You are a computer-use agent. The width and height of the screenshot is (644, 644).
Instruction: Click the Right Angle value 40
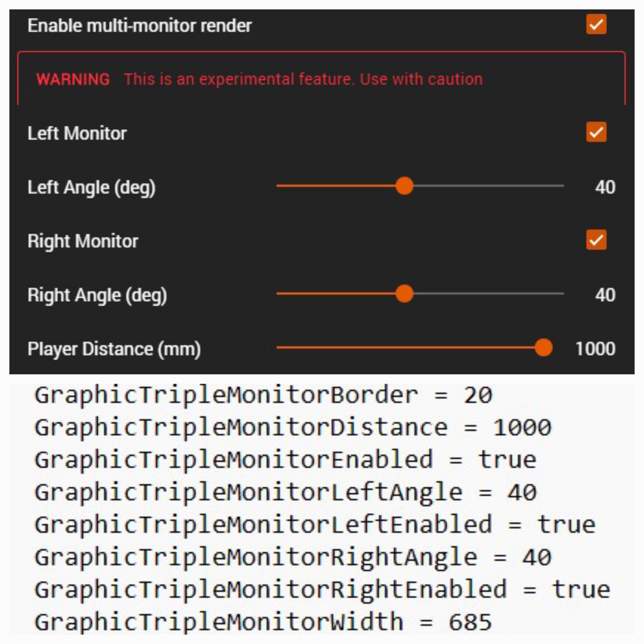[605, 295]
